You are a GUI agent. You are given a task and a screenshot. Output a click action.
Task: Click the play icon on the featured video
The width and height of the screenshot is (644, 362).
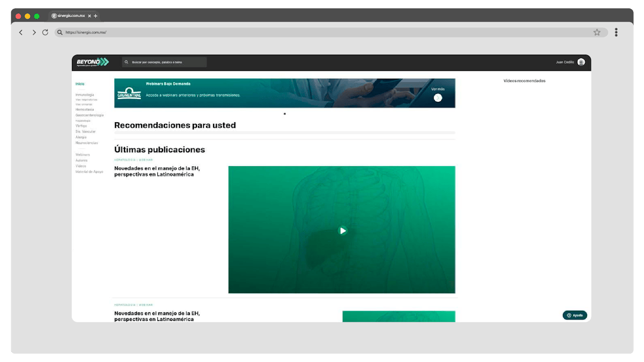click(342, 230)
